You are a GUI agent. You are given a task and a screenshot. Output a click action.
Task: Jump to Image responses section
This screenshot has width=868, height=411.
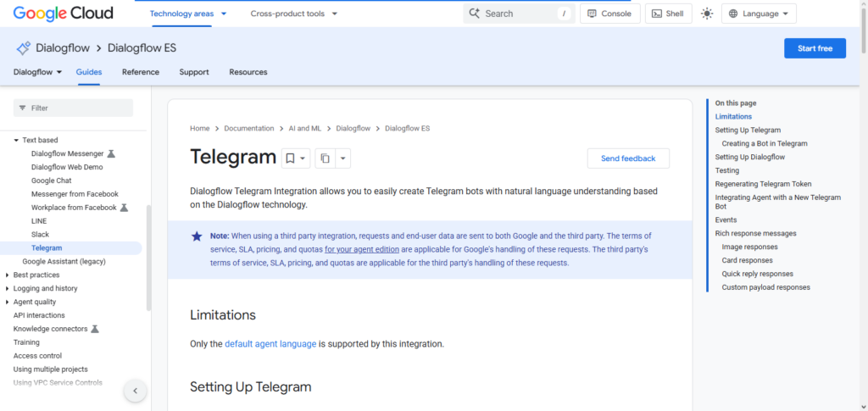[x=749, y=247]
